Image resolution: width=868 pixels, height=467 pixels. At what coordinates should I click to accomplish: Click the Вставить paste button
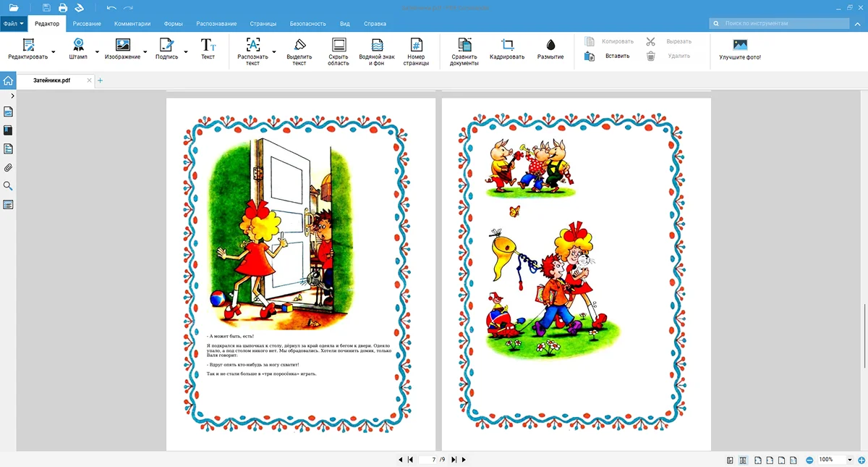[608, 56]
